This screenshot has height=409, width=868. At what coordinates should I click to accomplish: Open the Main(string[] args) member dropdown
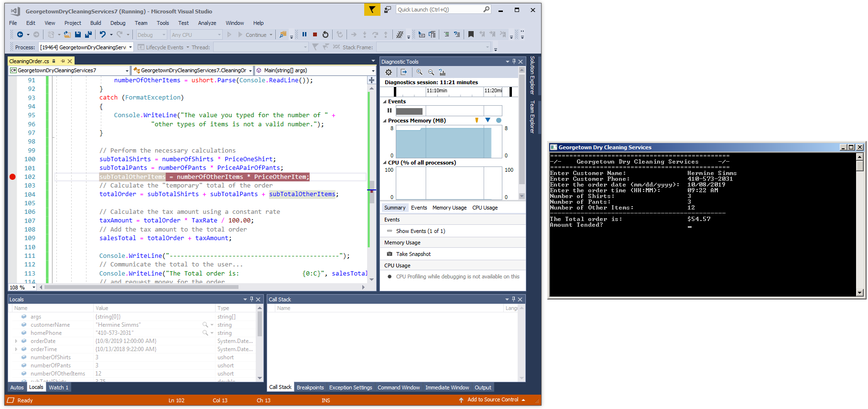(315, 70)
